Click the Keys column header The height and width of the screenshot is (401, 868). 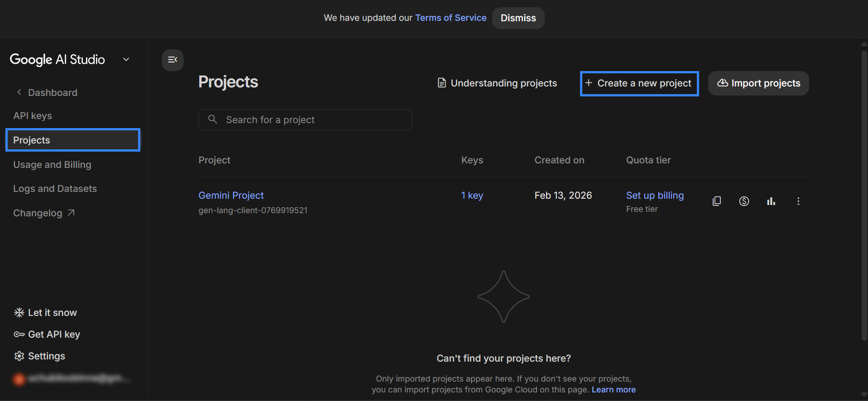472,160
